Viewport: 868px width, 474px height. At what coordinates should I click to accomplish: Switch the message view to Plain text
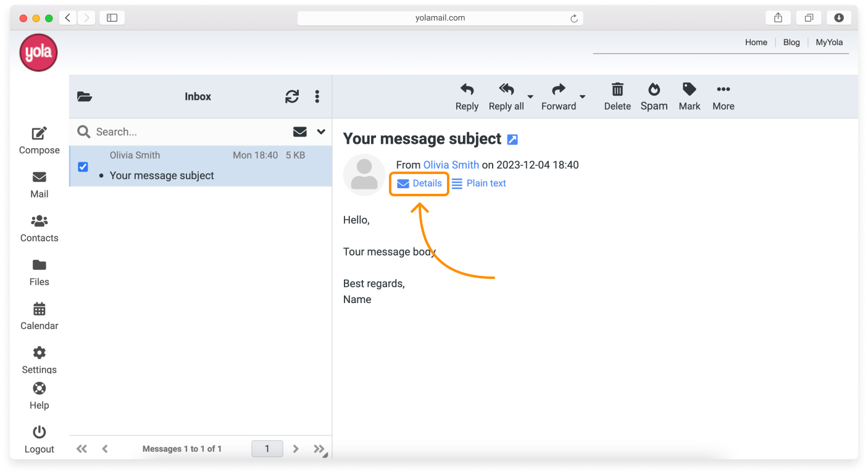click(485, 183)
